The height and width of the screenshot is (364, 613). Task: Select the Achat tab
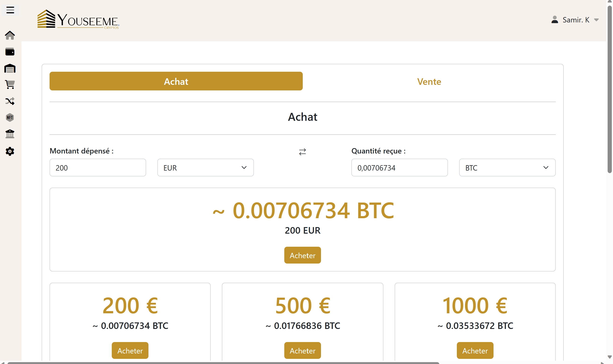[176, 81]
